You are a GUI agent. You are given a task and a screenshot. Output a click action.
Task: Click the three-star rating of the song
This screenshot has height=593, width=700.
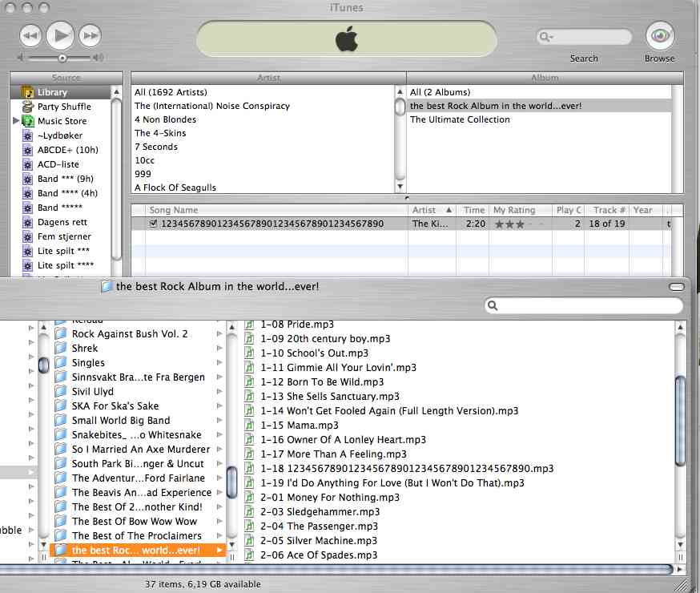(509, 224)
